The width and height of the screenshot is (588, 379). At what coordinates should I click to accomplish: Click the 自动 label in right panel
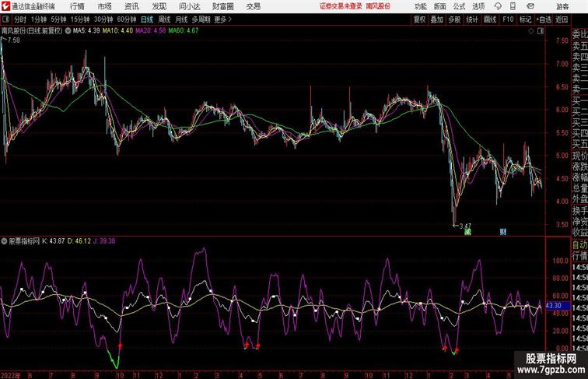pos(579,245)
